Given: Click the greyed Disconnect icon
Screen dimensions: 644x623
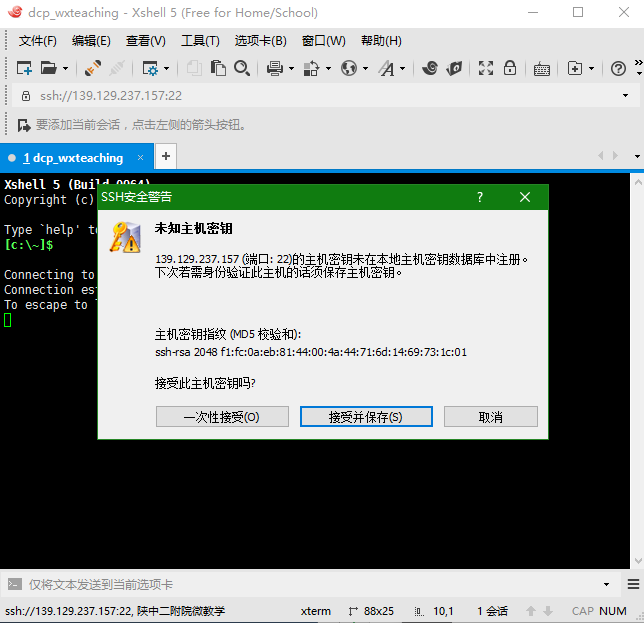Looking at the screenshot, I should pos(117,68).
